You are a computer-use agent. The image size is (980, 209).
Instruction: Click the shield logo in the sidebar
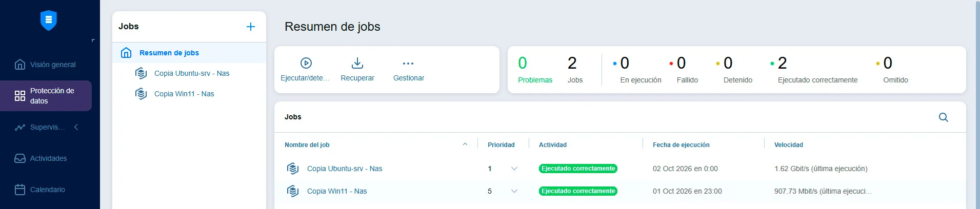tap(49, 20)
